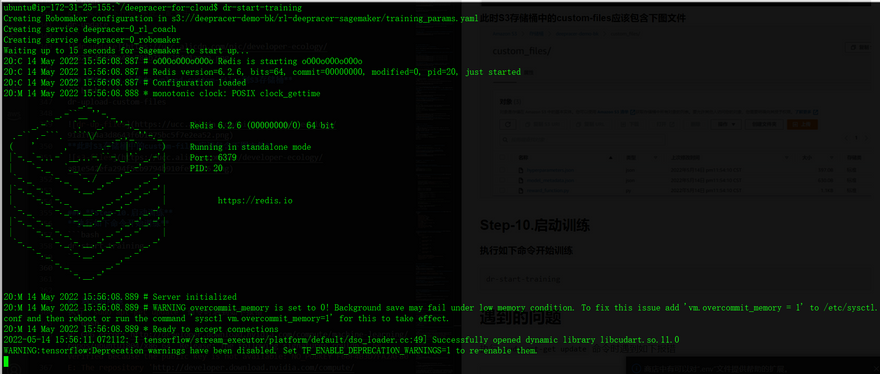880x374 pixels.
Task: Click the file icon beside reward_function.py
Action: coord(521,190)
